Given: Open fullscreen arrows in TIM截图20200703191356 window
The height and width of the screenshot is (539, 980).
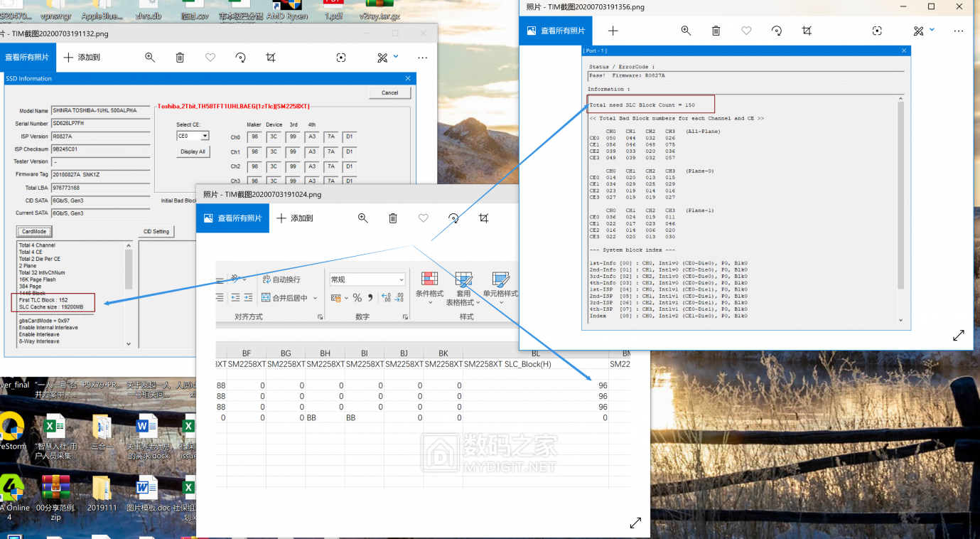Looking at the screenshot, I should 958,335.
